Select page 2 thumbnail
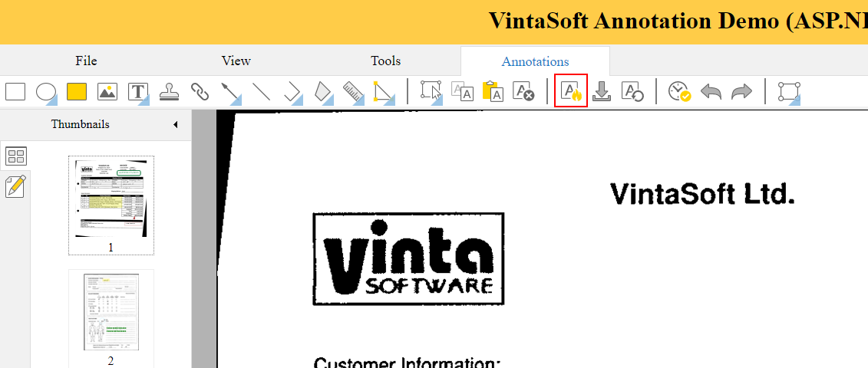This screenshot has height=368, width=868. pyautogui.click(x=111, y=319)
